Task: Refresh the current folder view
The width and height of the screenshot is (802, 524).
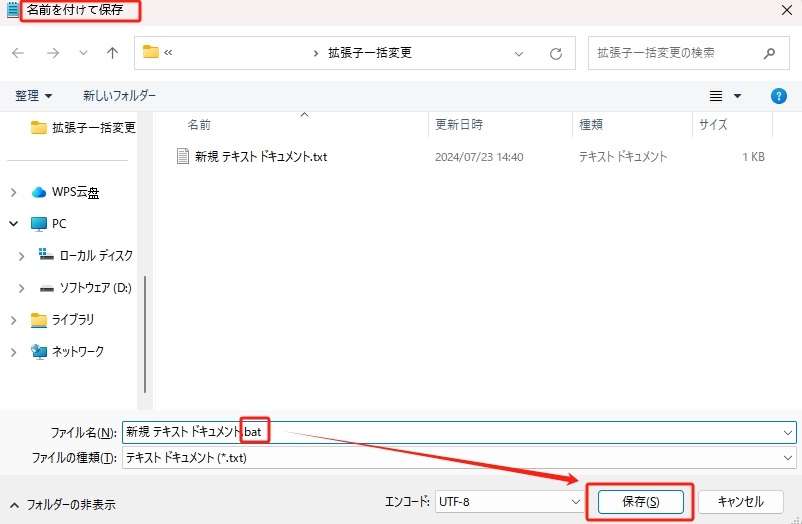Action: click(556, 53)
